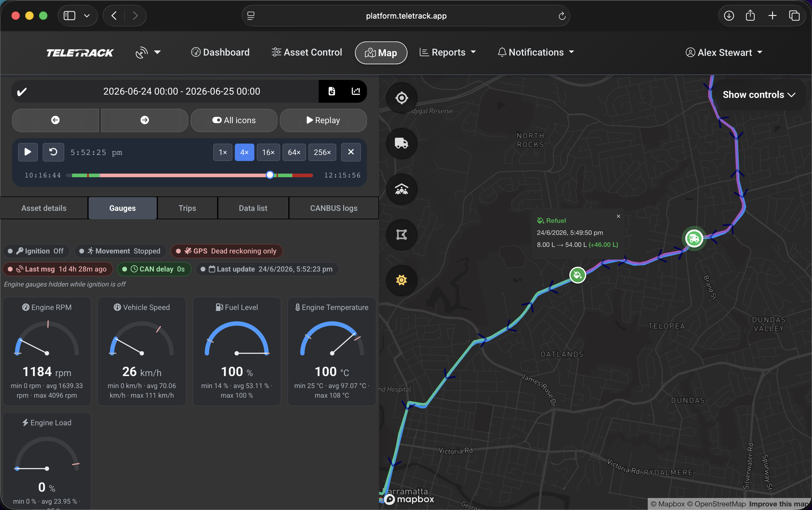Reload the page in the browser

point(562,16)
